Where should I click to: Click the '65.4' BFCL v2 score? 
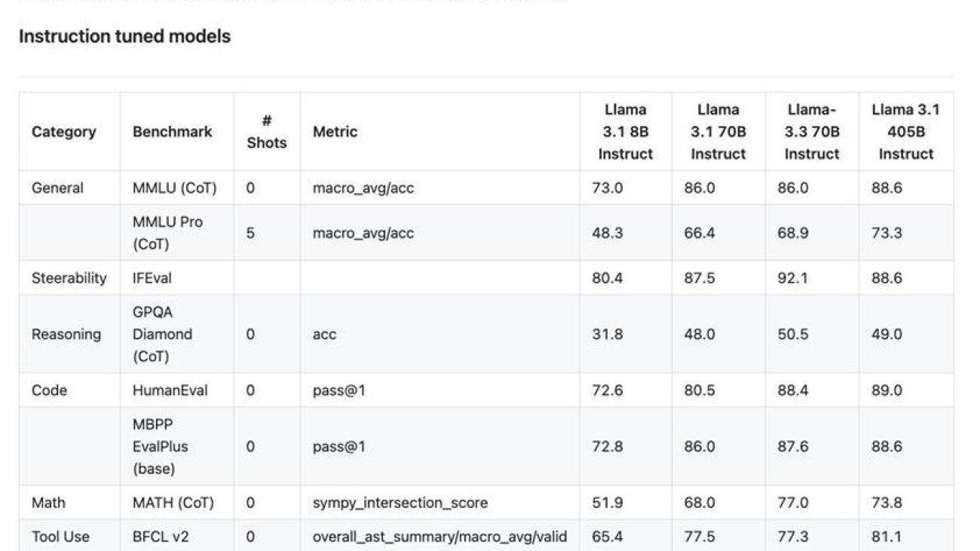pos(608,537)
